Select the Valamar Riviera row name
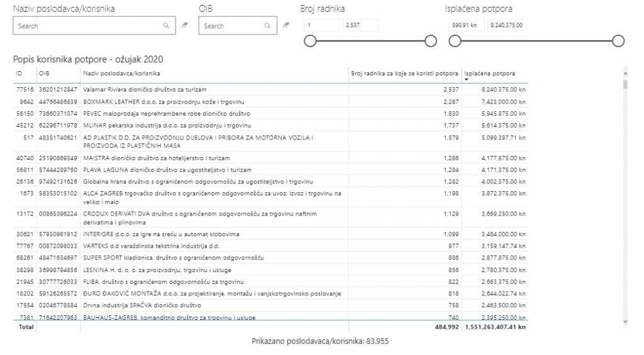 pyautogui.click(x=145, y=89)
